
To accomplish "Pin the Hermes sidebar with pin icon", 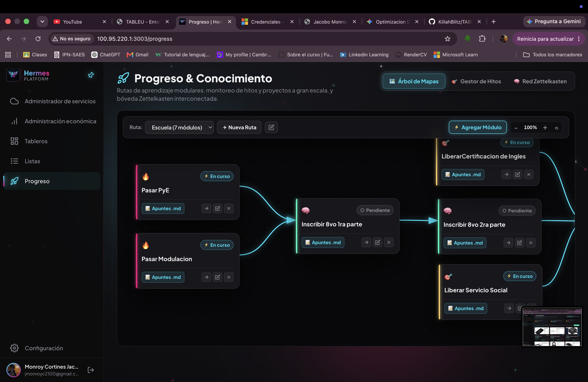I will (91, 75).
